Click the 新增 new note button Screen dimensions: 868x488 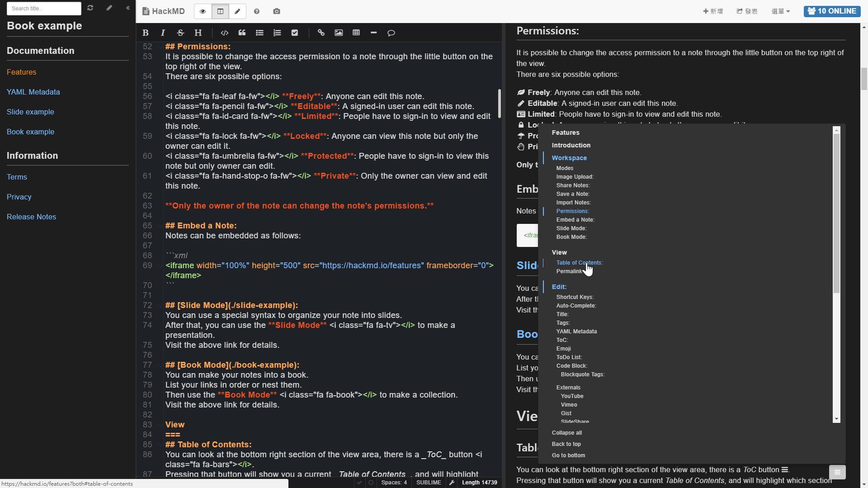pyautogui.click(x=713, y=11)
